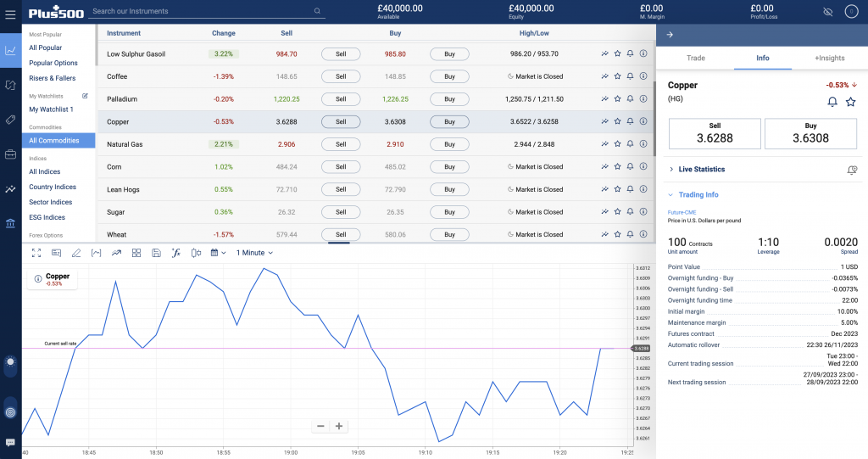
Task: Select the chart drawing pencil tool
Action: [x=76, y=253]
